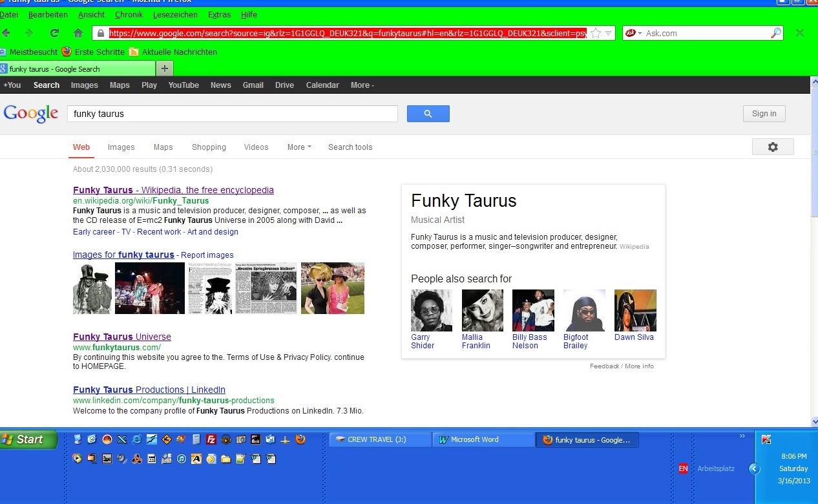Click the Firefox address bar URL

point(348,33)
